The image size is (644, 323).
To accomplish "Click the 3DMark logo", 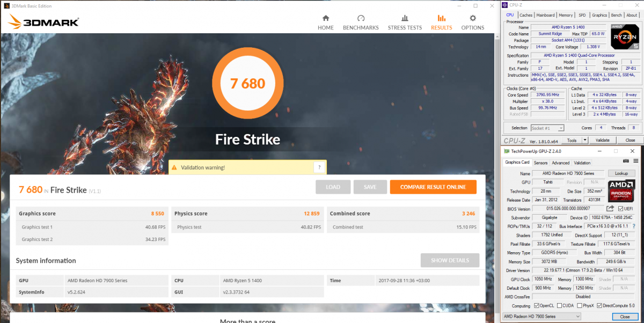I will coord(44,21).
